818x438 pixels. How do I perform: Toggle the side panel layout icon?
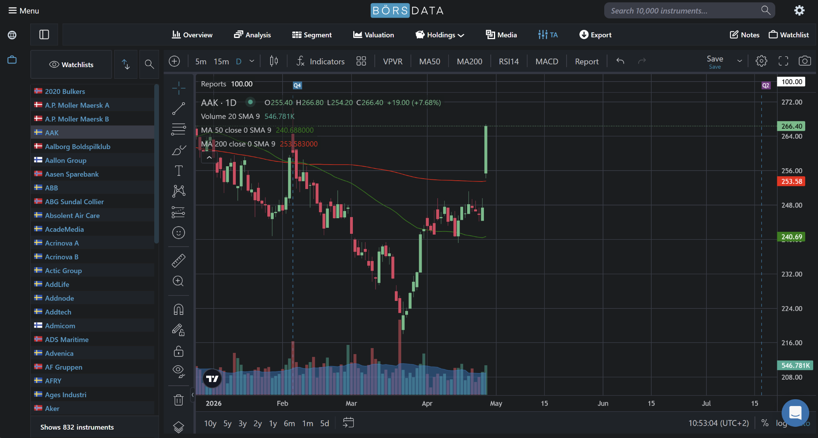(x=44, y=35)
